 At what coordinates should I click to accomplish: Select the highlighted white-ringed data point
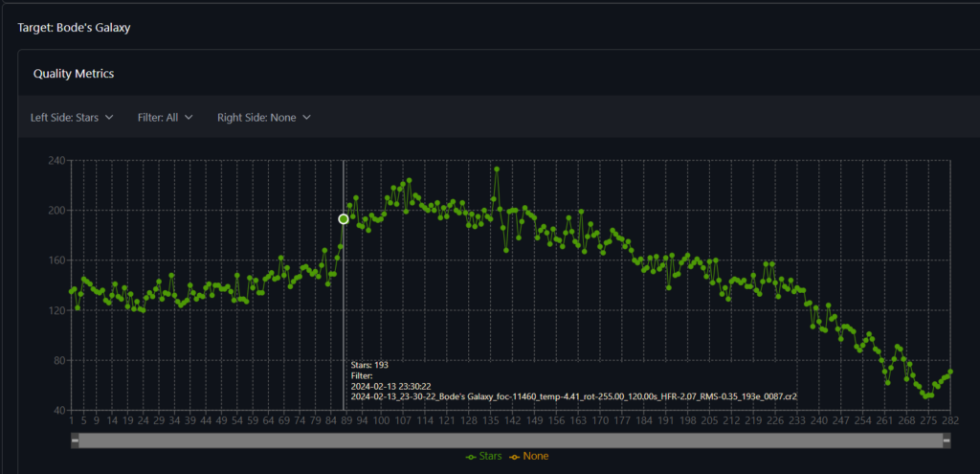pos(344,219)
